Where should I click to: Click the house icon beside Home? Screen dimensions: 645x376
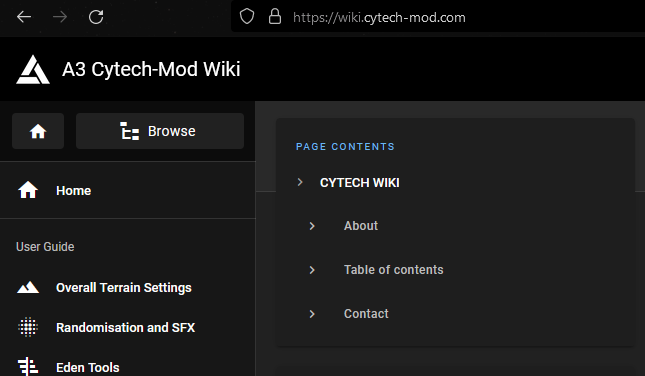(x=28, y=190)
